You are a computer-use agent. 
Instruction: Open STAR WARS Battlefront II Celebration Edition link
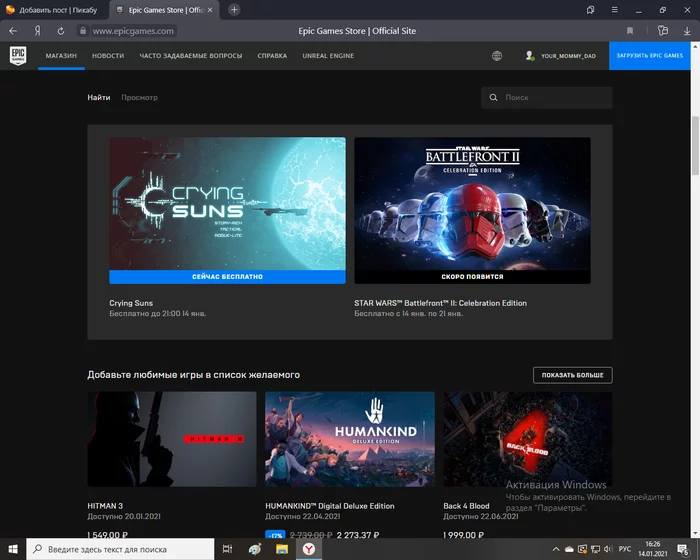[441, 303]
